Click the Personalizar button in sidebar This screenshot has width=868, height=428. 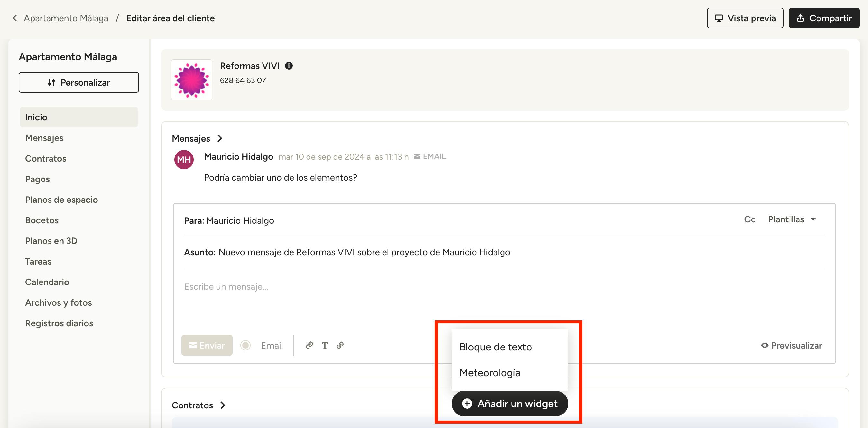pyautogui.click(x=78, y=82)
